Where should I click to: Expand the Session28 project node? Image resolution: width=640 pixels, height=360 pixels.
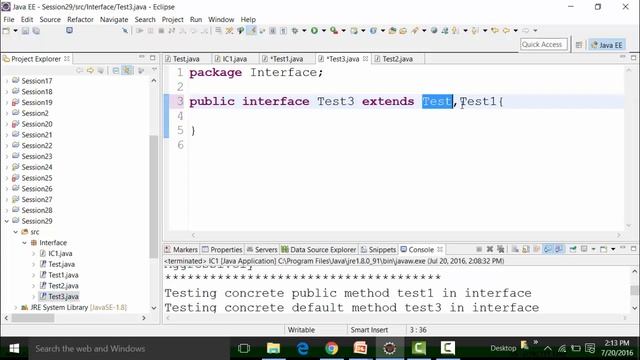tap(7, 210)
